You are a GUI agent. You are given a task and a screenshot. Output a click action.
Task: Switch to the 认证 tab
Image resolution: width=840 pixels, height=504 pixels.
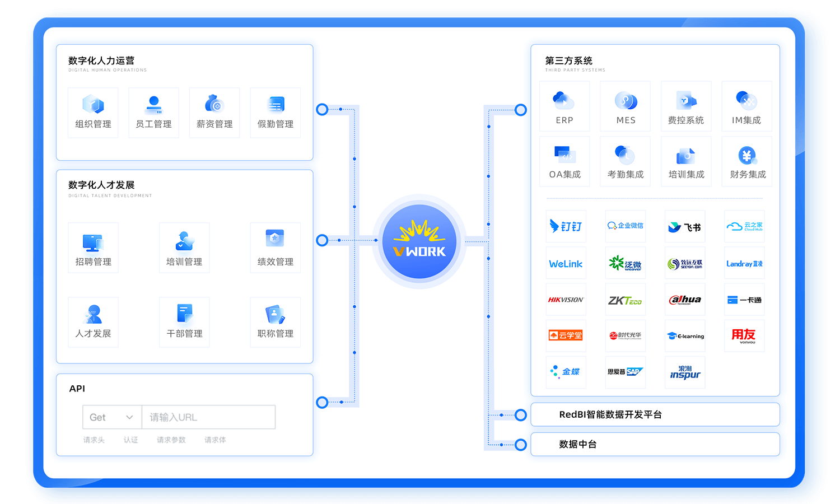pos(130,440)
